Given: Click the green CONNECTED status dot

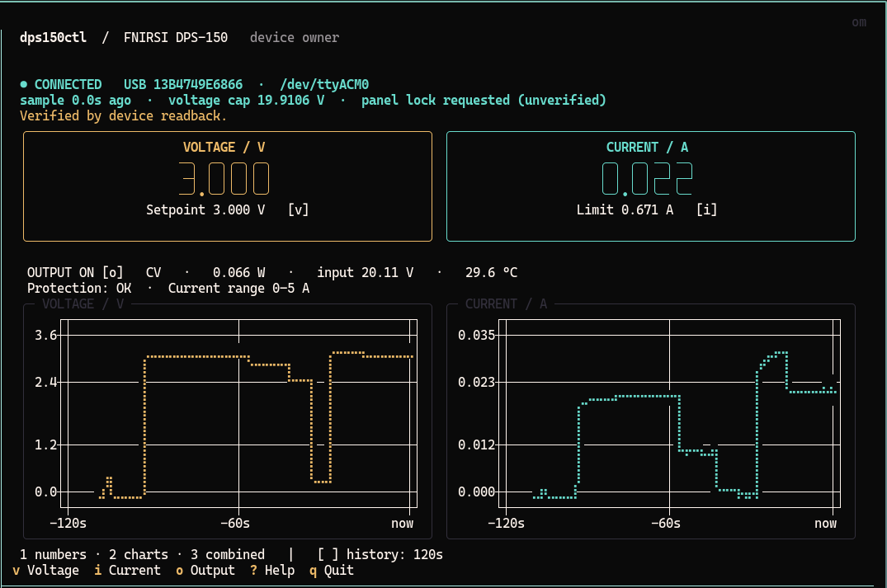Looking at the screenshot, I should coord(24,84).
